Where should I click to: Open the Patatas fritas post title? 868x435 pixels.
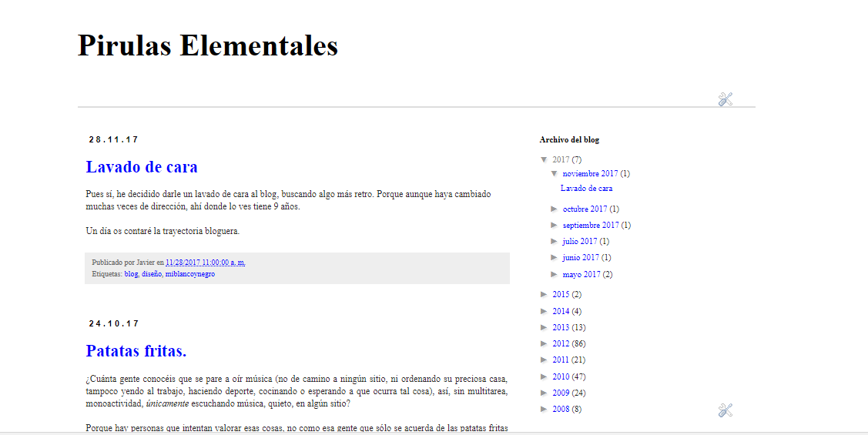136,351
